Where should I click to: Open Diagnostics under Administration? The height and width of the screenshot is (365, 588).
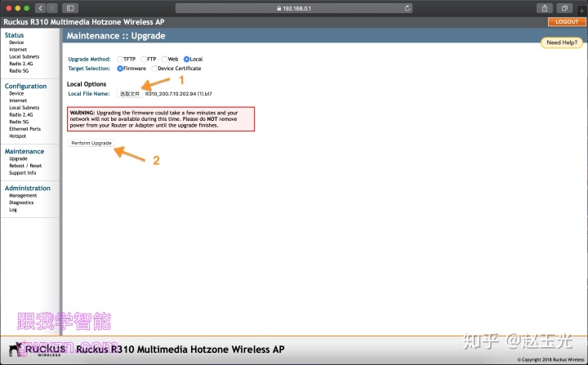click(21, 203)
